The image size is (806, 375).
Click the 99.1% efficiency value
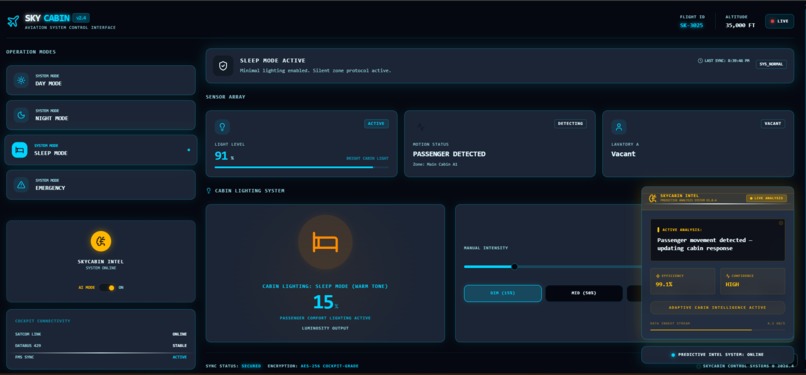[664, 284]
